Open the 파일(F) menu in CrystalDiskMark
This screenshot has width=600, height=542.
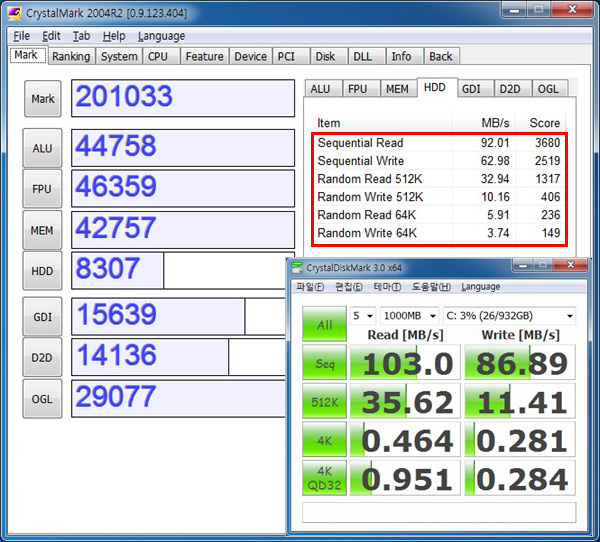[310, 287]
